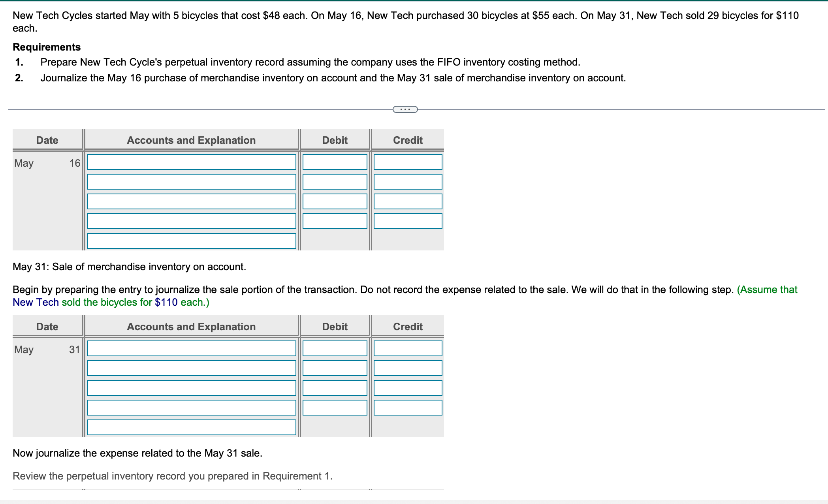Click third row debit field, May 16 table
Viewport: 828px width, 504px height.
tap(335, 201)
